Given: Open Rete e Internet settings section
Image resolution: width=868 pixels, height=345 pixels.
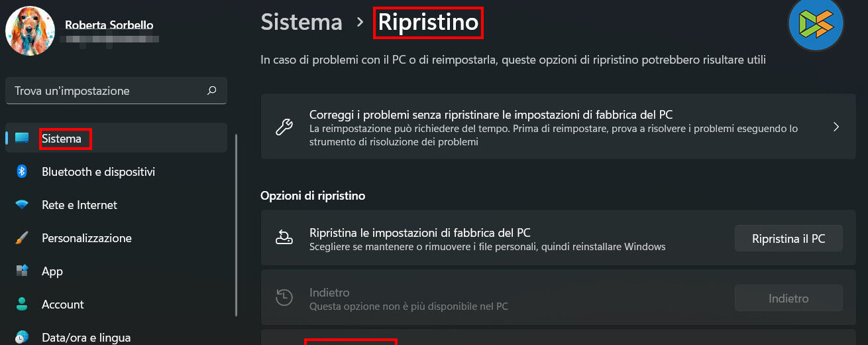Looking at the screenshot, I should (80, 205).
